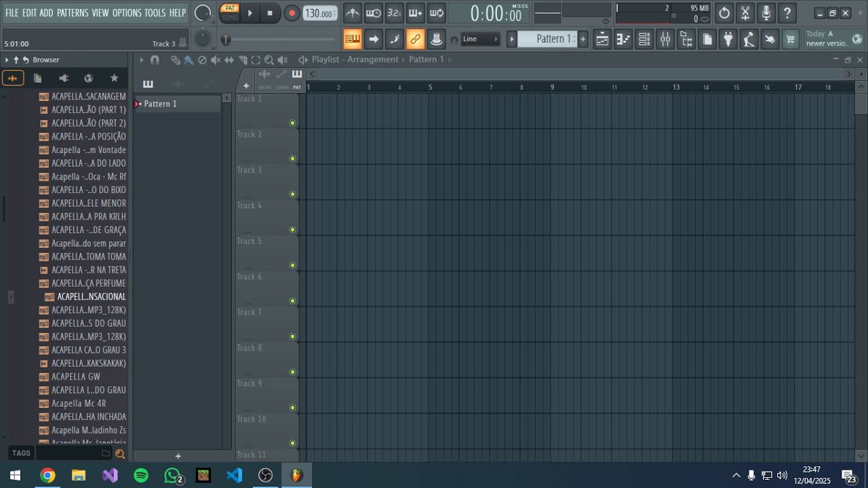
Task: Toggle wait for input before playing
Action: 374,13
